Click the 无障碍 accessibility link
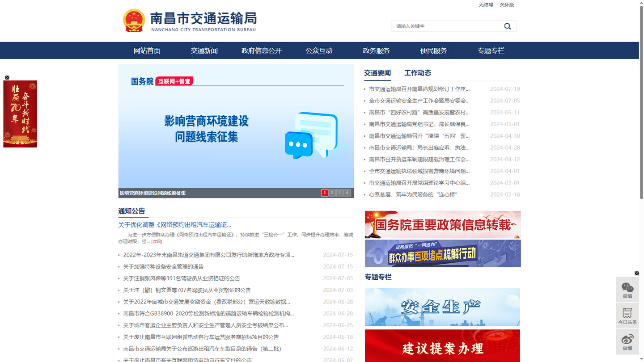This screenshot has width=644, height=362. click(x=486, y=4)
